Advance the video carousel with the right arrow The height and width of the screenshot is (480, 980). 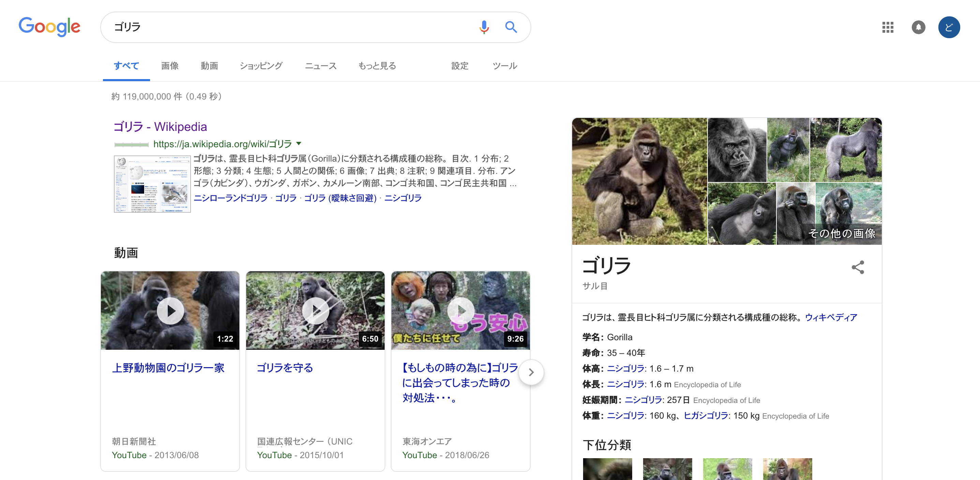point(531,372)
